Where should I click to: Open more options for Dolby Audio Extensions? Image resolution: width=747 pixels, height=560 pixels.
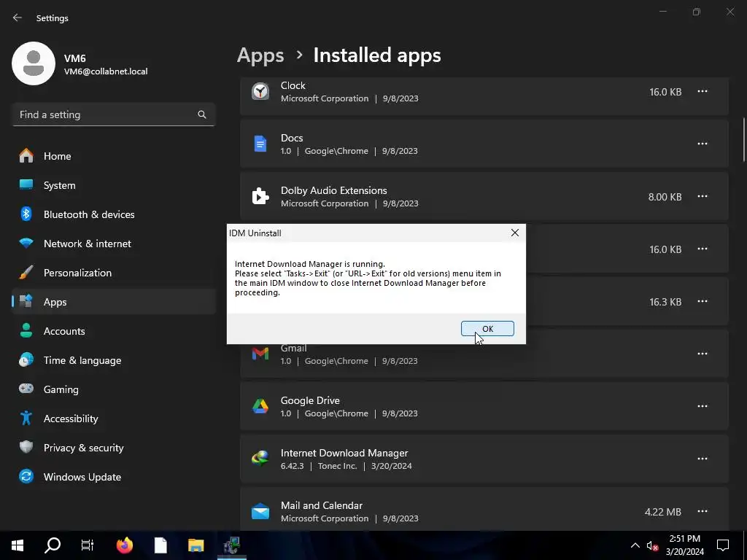703,196
